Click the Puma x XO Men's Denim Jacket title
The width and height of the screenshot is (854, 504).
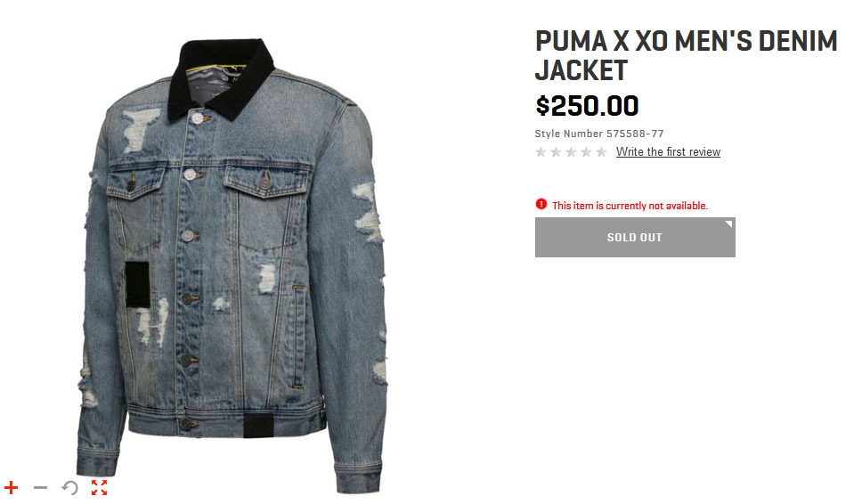click(x=686, y=55)
